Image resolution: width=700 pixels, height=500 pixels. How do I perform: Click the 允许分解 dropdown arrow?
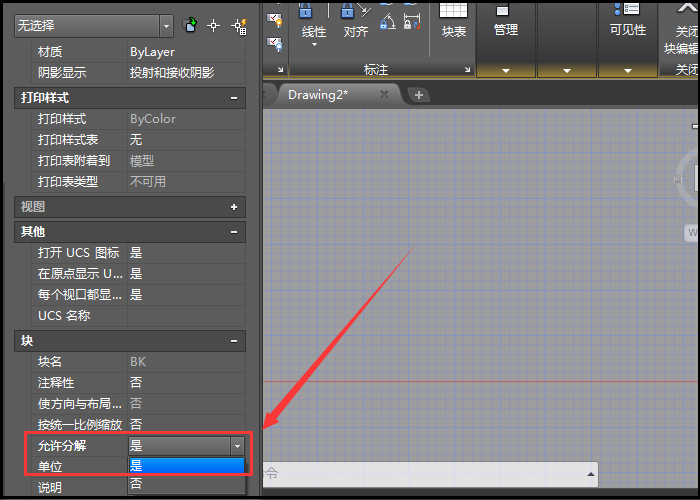point(237,446)
